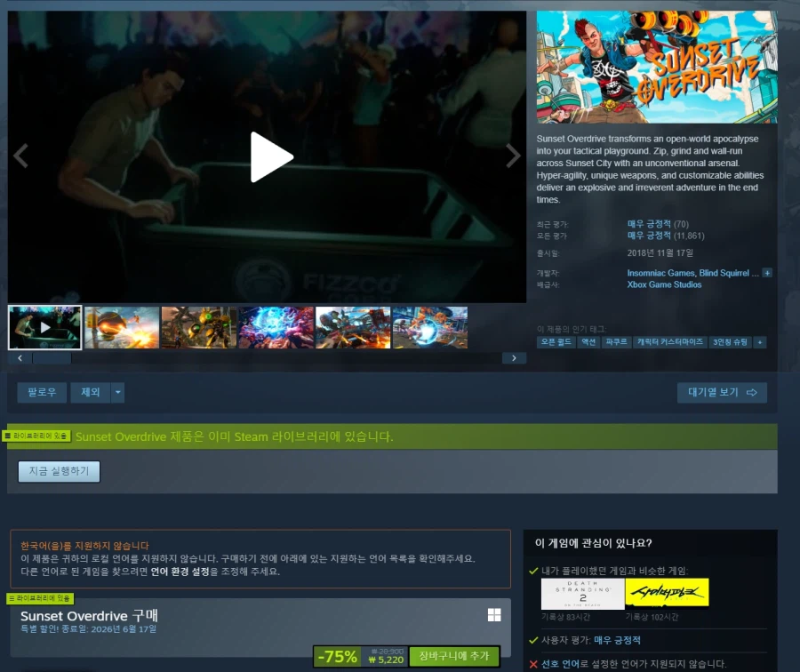Click the Sunset Overdrive header capsule image
The image size is (800, 672).
pyautogui.click(x=657, y=67)
